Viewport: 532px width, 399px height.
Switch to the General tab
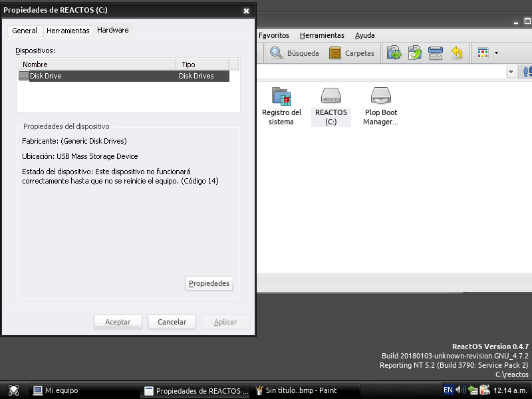point(25,31)
